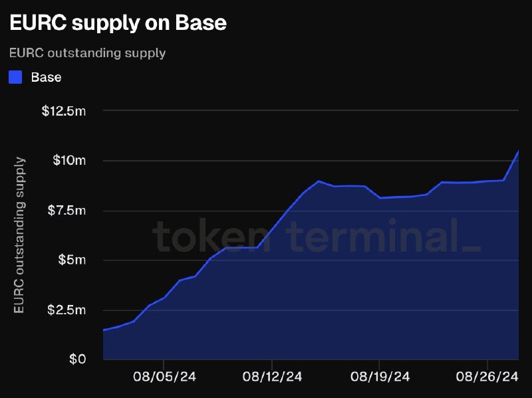Click the $12.5m y-axis label
Image resolution: width=532 pixels, height=398 pixels.
coord(64,111)
